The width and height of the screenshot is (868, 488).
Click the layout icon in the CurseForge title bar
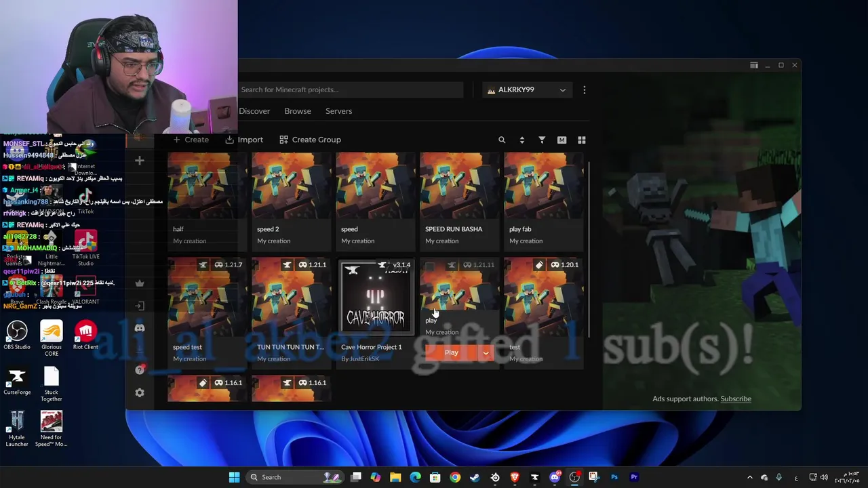tap(754, 65)
